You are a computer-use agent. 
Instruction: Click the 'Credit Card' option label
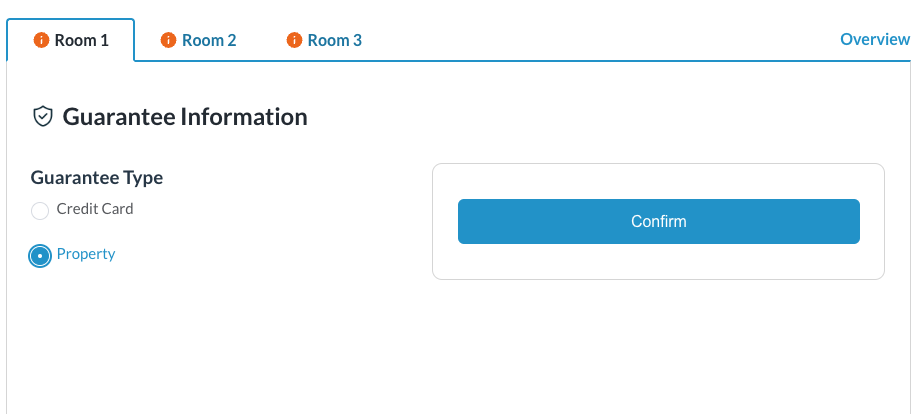pos(95,209)
